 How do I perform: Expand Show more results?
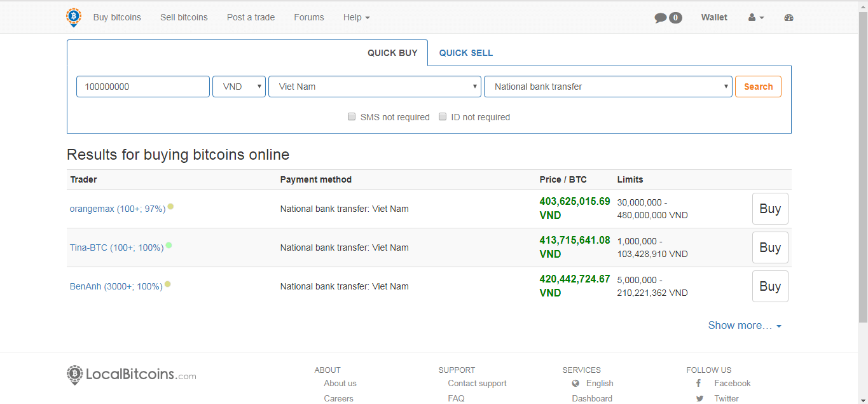pos(745,325)
